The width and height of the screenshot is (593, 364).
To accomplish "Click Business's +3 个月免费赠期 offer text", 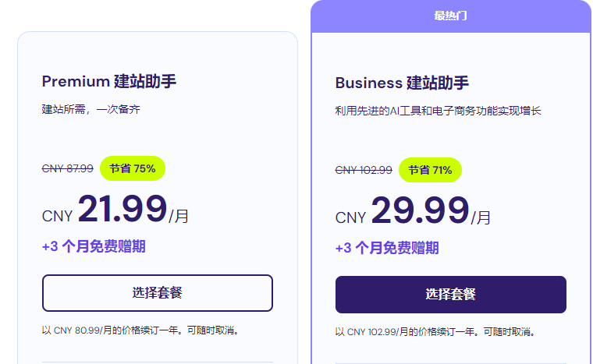I will click(387, 249).
